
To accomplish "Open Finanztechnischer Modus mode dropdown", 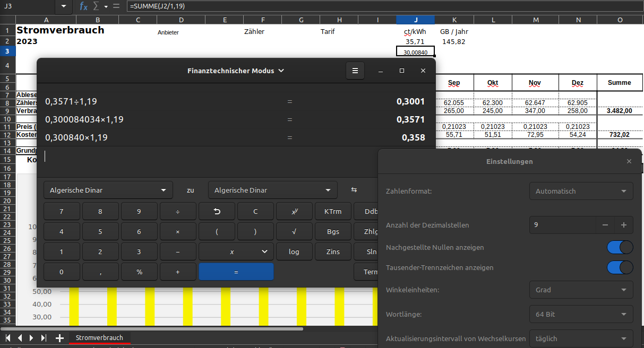I will pyautogui.click(x=236, y=71).
